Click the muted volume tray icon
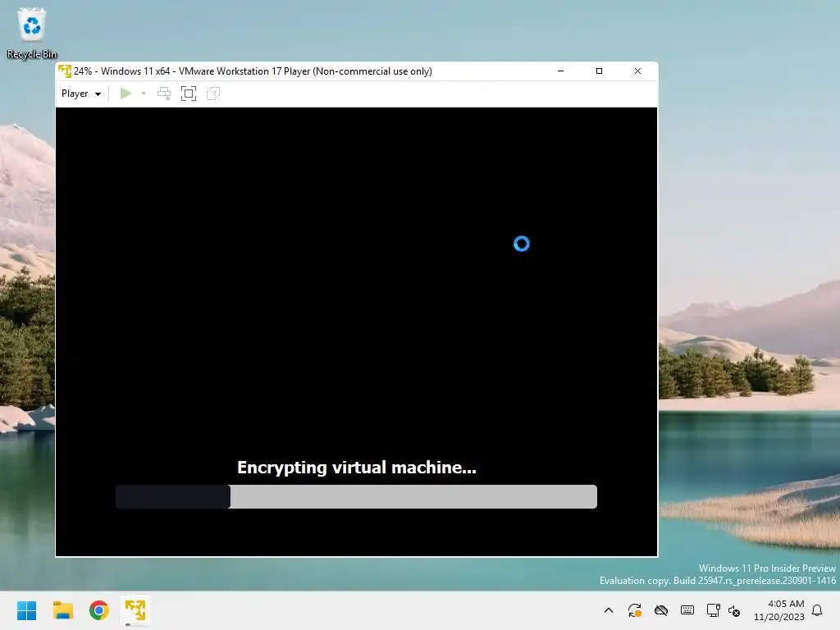The width and height of the screenshot is (840, 630). [x=734, y=610]
